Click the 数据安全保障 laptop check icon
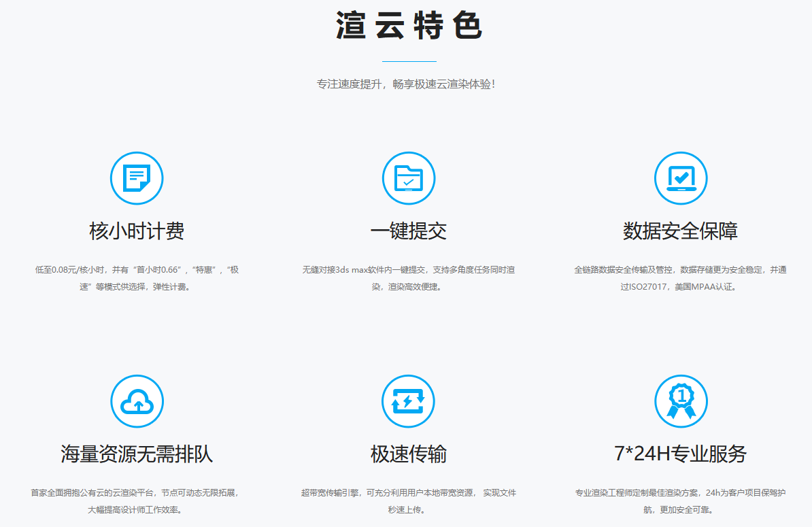 pos(681,178)
